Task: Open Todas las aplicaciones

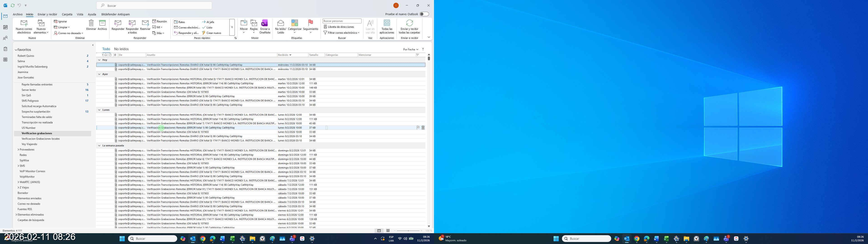Action: pos(387,23)
